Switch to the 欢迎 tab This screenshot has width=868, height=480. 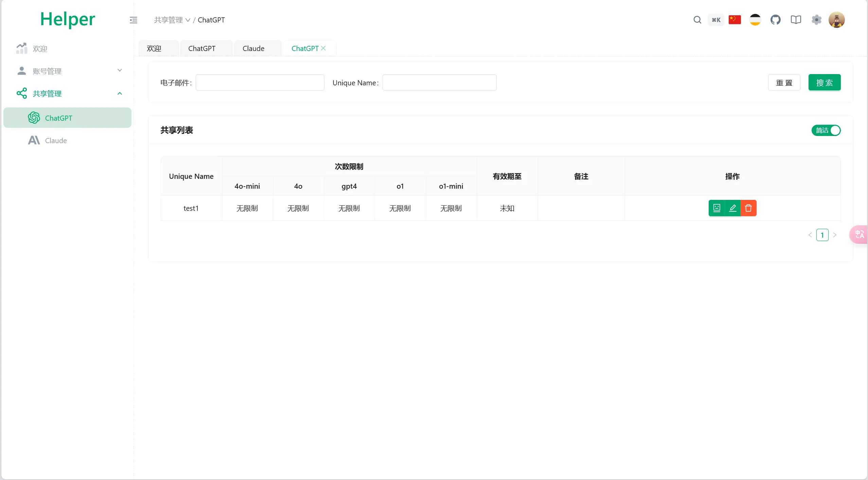point(154,48)
